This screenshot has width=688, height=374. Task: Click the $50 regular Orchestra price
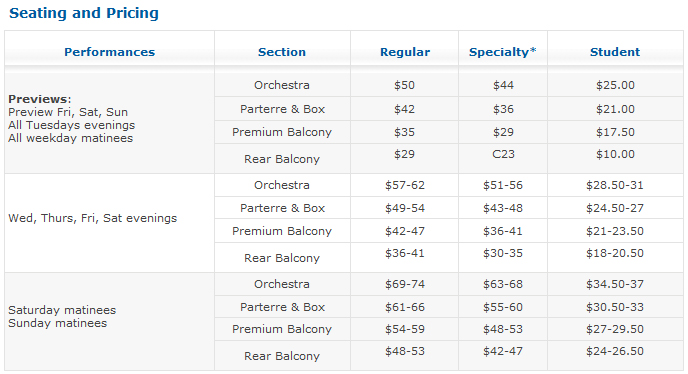click(x=405, y=85)
